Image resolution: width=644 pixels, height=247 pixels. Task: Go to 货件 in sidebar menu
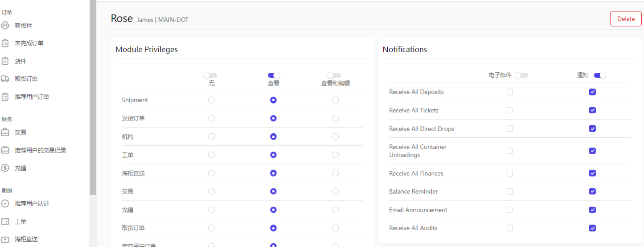pos(20,61)
